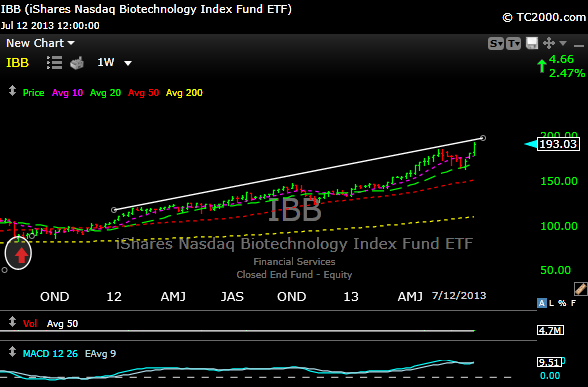
Task: Open the ruler drawing tools icon
Action: [580, 289]
